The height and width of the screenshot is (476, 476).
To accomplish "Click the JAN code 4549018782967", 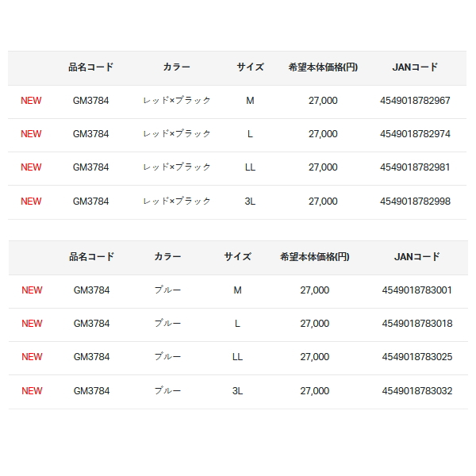I will [415, 101].
